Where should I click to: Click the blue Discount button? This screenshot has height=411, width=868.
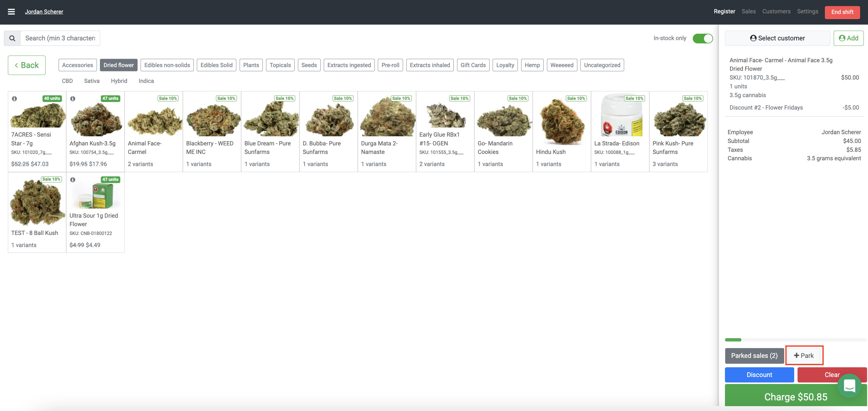[x=759, y=375]
